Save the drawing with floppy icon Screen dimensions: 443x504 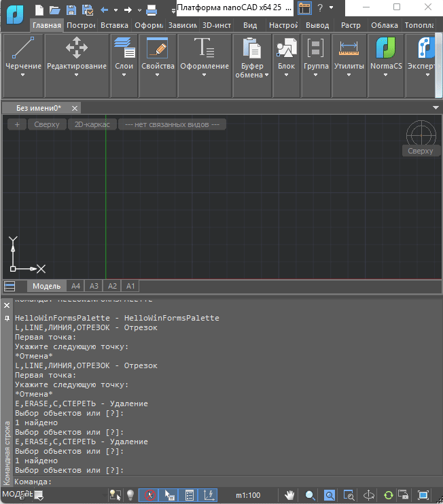tap(71, 10)
